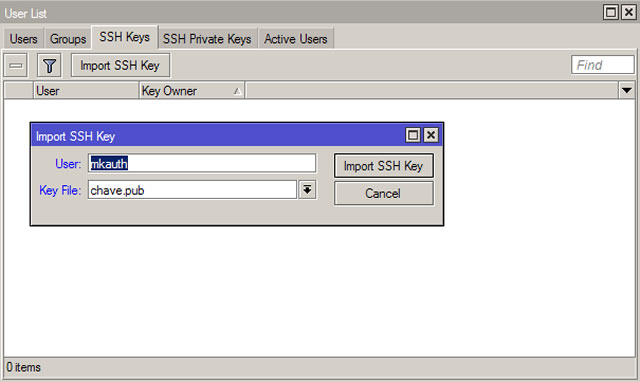Screen dimensions: 640x382
Task: Click the User field containing mkauth
Action: pos(202,164)
